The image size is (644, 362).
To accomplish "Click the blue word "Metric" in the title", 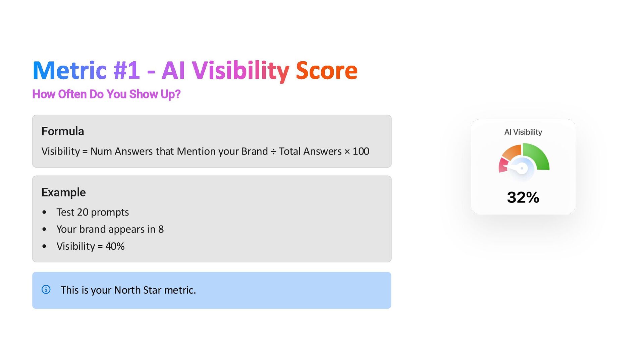I will click(x=69, y=70).
